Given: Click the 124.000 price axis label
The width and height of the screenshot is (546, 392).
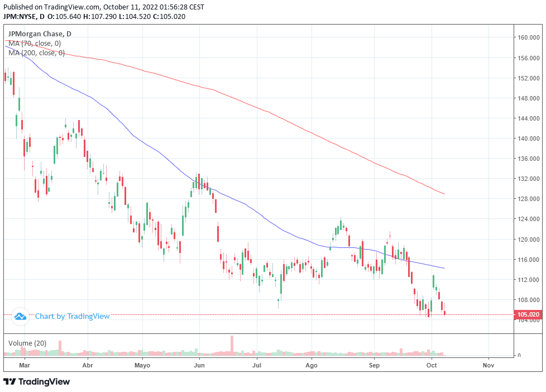Looking at the screenshot, I should pos(528,219).
